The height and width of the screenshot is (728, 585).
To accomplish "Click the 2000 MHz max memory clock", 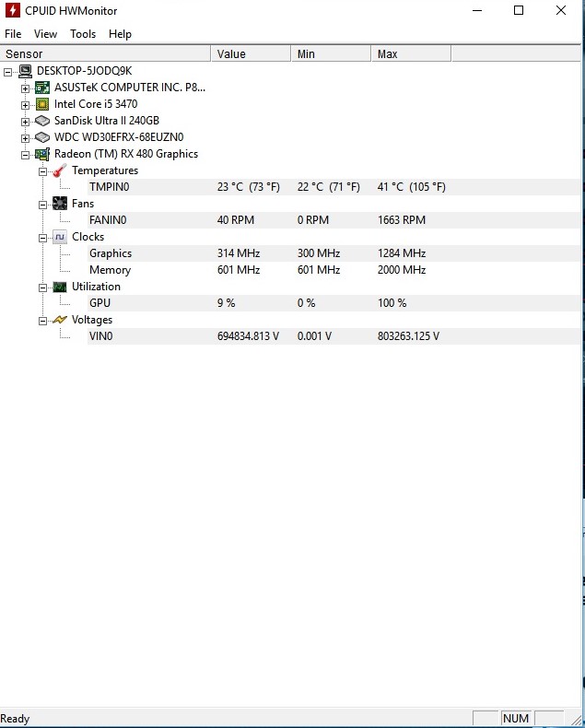I will (x=402, y=270).
